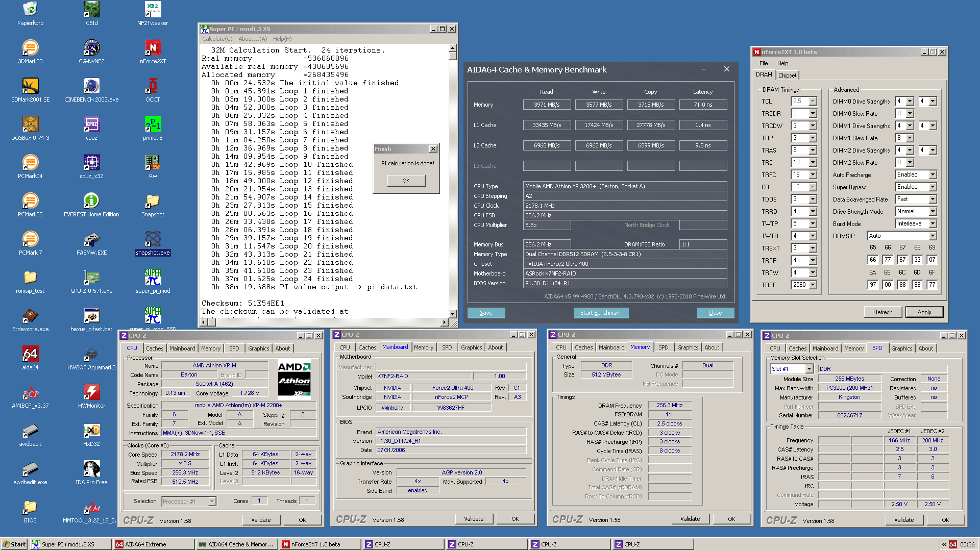Click the AIDA64 tray icon in system tray

coord(953,544)
